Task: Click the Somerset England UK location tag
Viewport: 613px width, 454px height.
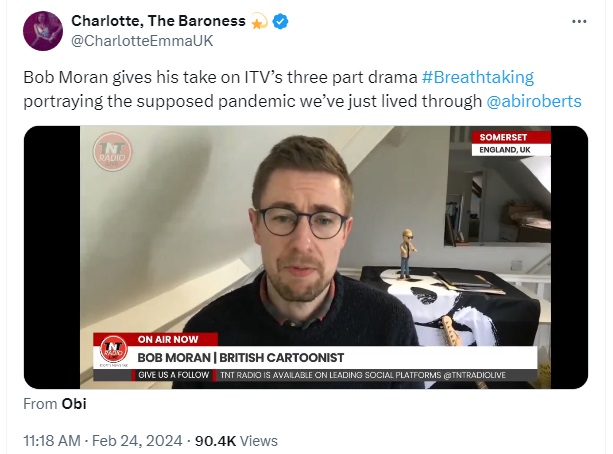Action: pyautogui.click(x=511, y=144)
